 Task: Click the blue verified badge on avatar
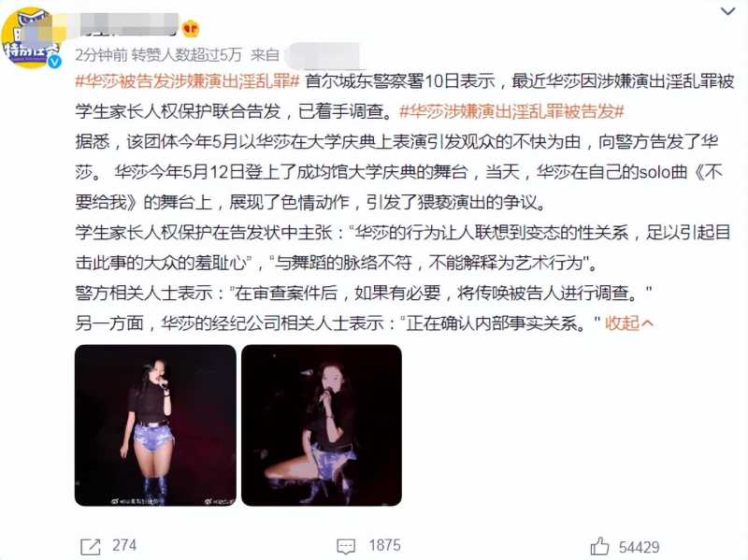tap(54, 62)
